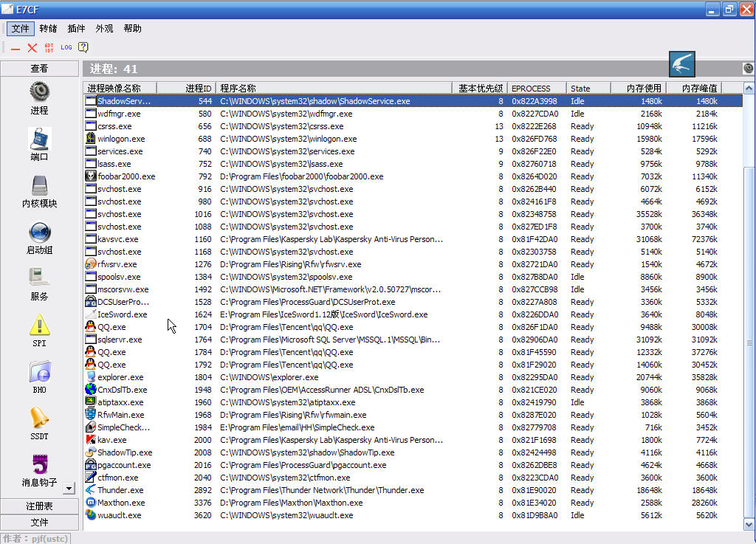Click the IceSword blue logo icon
This screenshot has height=544, width=756.
pyautogui.click(x=681, y=64)
